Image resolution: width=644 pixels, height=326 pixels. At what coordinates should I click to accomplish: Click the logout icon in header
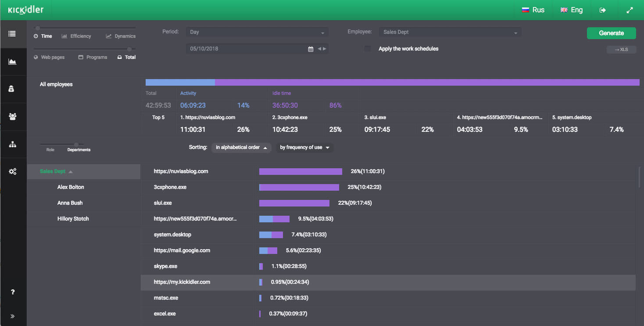tap(603, 10)
